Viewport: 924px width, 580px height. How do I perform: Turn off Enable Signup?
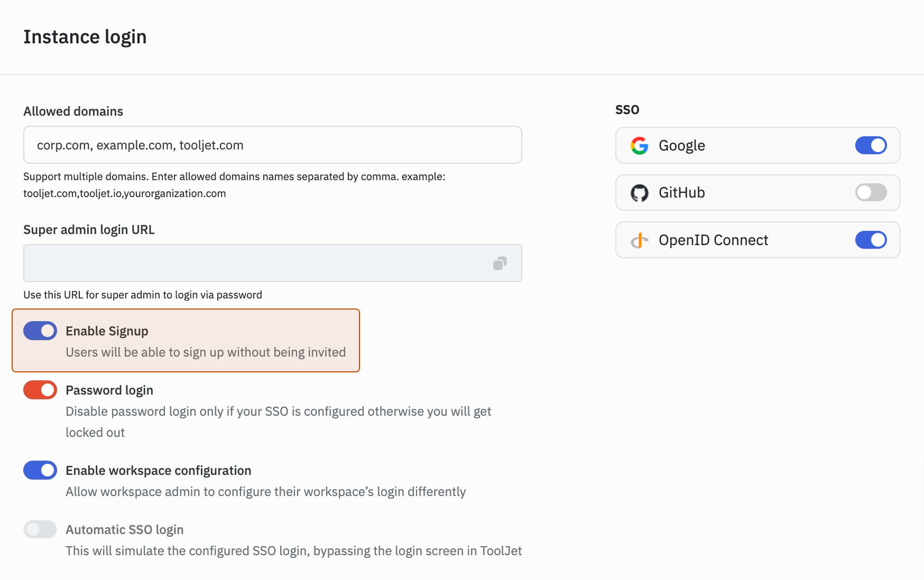pyautogui.click(x=40, y=331)
